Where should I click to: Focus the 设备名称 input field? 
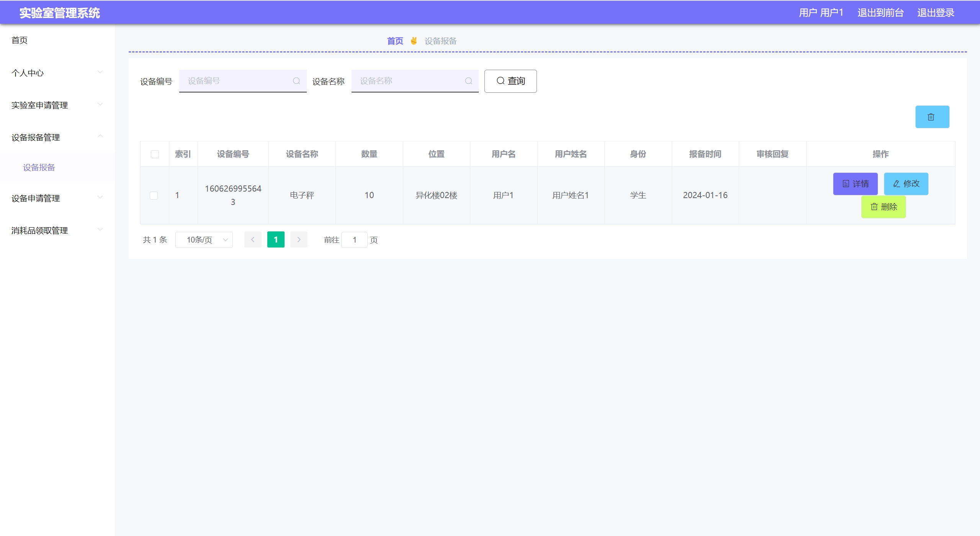(x=410, y=81)
